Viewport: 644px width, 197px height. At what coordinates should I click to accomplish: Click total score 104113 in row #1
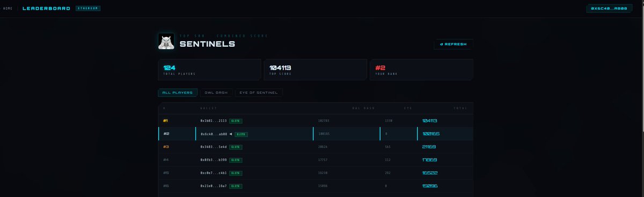point(430,121)
